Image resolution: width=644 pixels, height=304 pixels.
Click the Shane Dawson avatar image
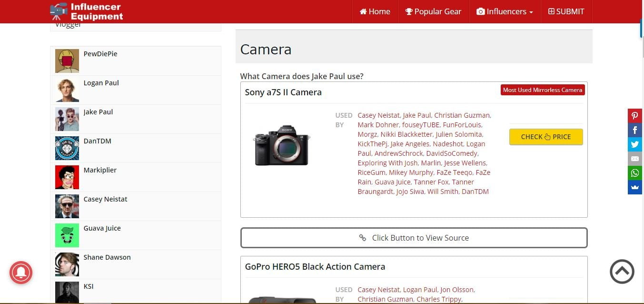67,264
